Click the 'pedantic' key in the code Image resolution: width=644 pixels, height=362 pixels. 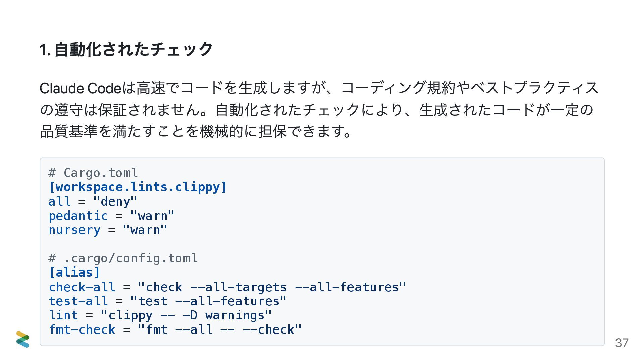click(78, 216)
